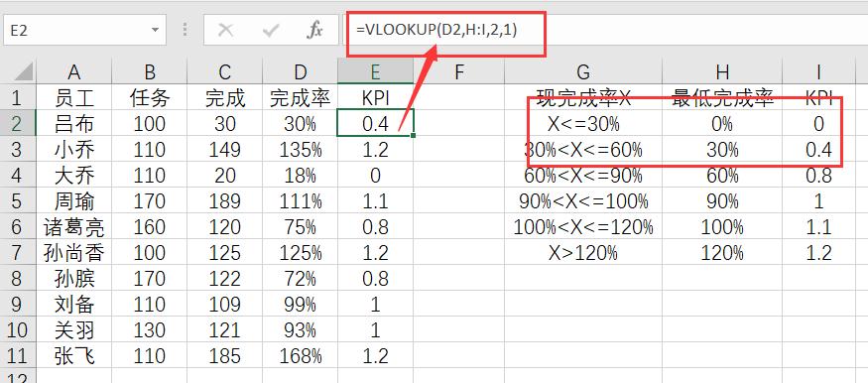Expand the Name Box dropdown arrow

click(155, 30)
